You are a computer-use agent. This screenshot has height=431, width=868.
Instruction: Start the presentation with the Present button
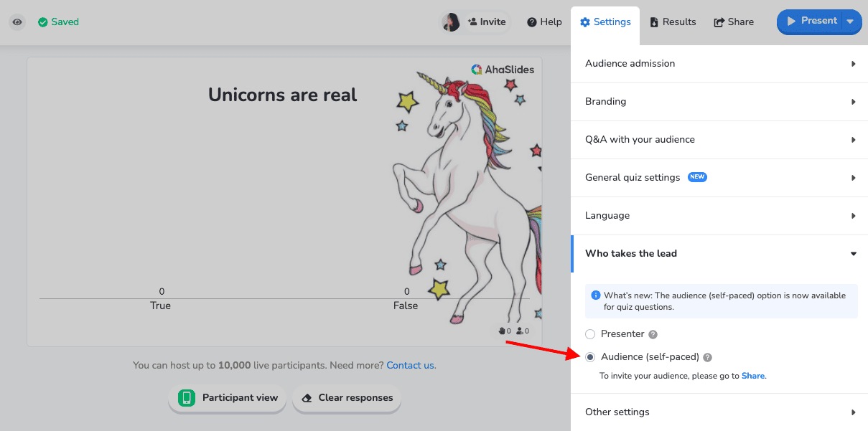tap(811, 22)
